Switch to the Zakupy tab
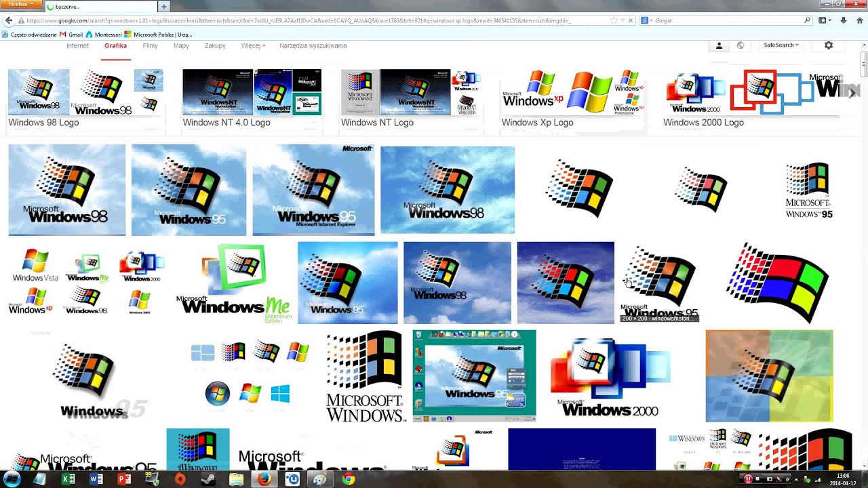868x488 pixels. point(215,46)
